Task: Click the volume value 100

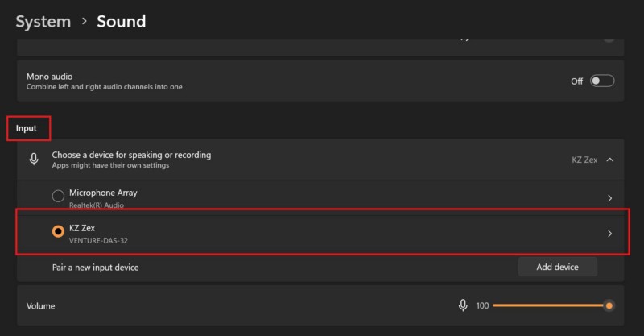Action: click(482, 306)
